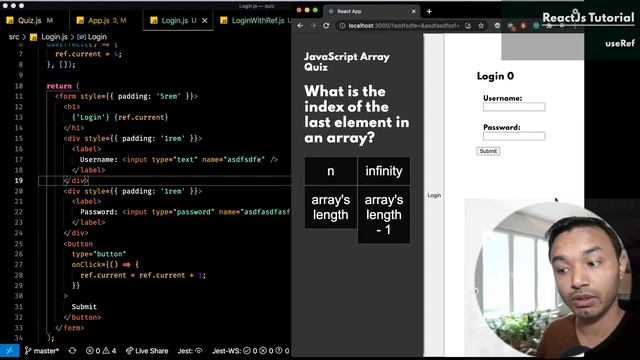
Task: Click the localhost:3000 address bar
Action: pos(404,26)
